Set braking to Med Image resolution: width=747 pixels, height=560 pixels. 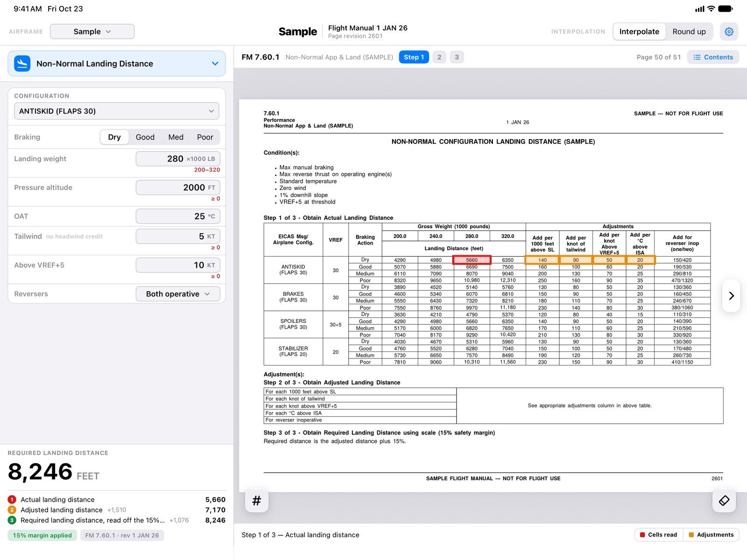click(x=176, y=137)
